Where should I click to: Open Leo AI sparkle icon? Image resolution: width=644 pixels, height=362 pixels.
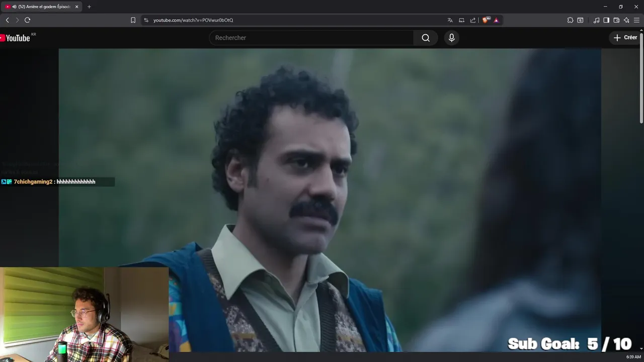tap(626, 20)
